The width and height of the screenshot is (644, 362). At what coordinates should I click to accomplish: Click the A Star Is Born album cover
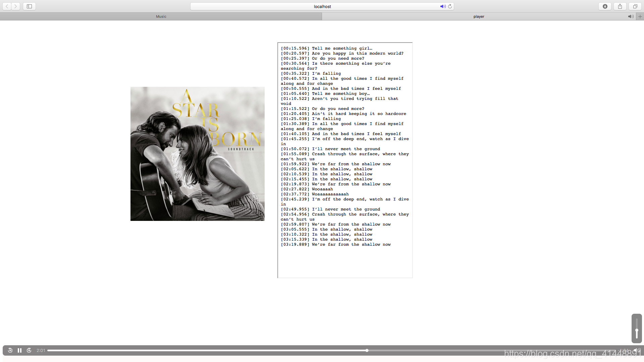(x=197, y=154)
